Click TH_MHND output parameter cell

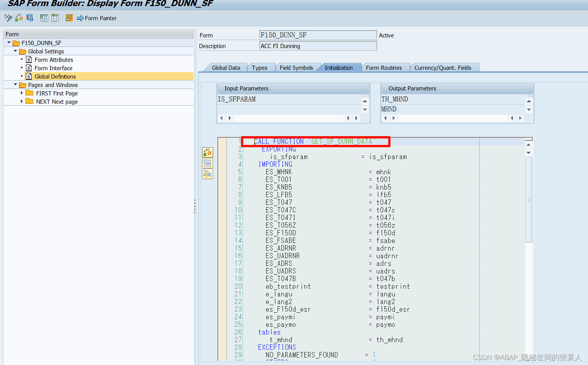point(453,99)
